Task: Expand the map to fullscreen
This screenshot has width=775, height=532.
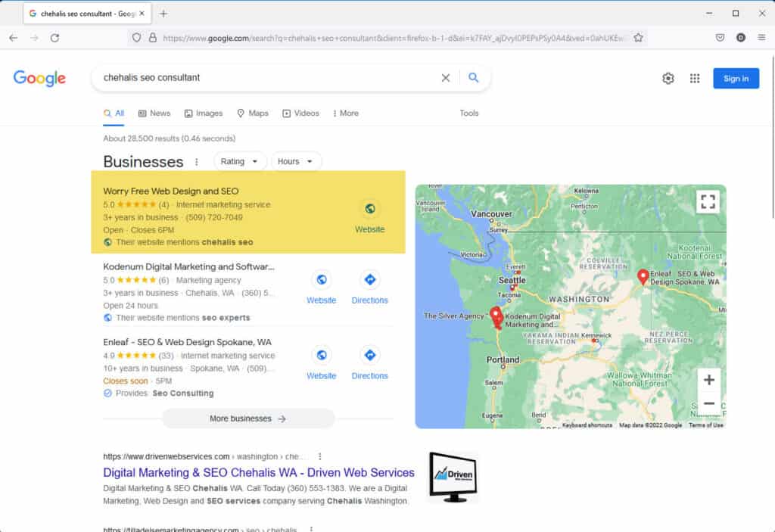Action: 708,202
